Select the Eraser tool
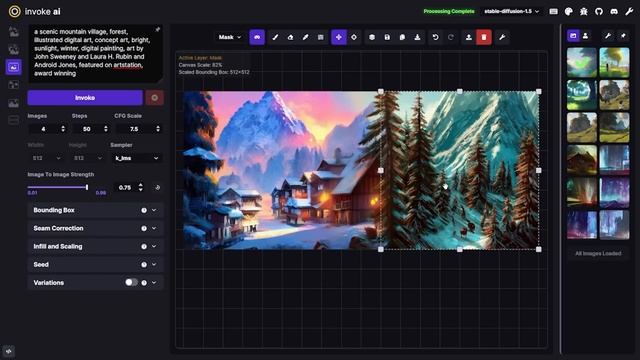Viewport: 640px width, 360px height. coord(290,37)
